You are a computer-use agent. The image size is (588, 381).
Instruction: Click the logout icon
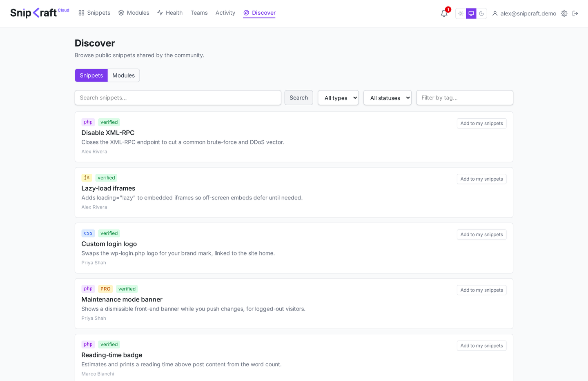tap(575, 13)
